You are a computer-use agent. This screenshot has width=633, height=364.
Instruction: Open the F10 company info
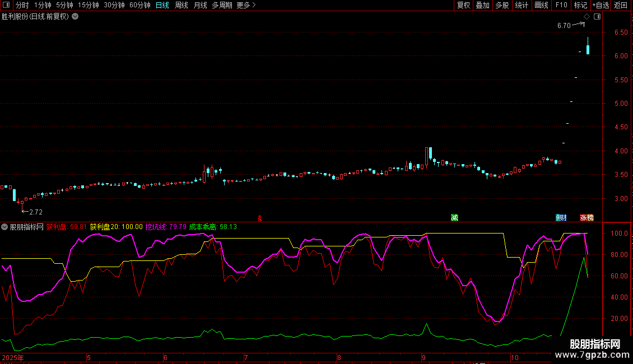click(x=561, y=5)
